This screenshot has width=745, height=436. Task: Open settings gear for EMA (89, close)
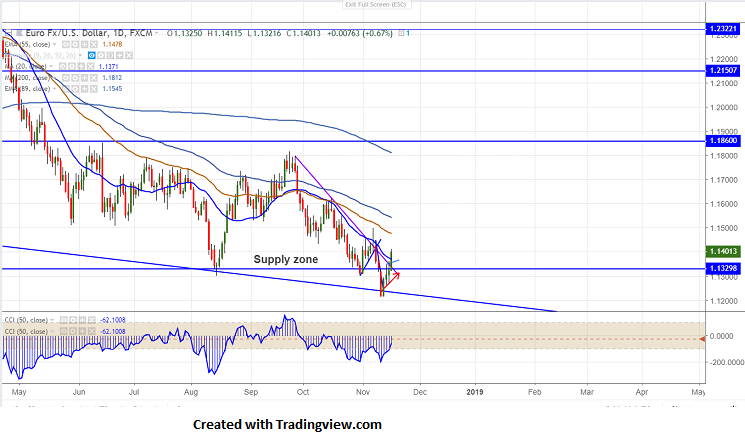pyautogui.click(x=75, y=88)
